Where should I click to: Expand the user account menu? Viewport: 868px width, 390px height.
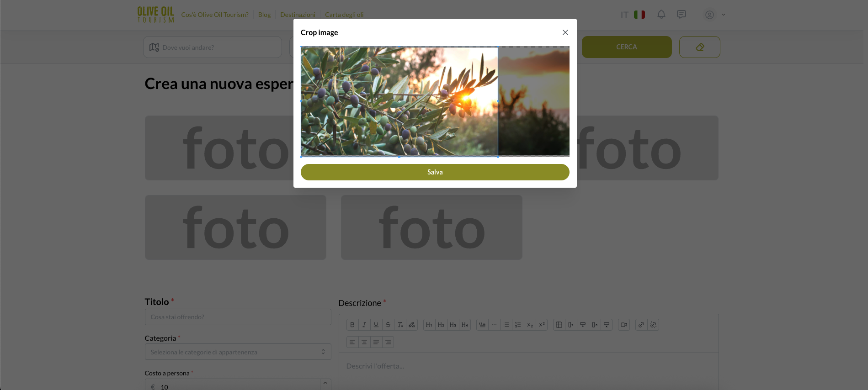point(715,15)
